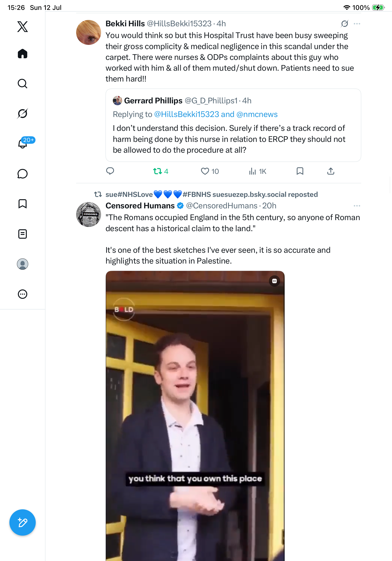Reply to Bekki Hills post
The width and height of the screenshot is (392, 561).
coord(110,171)
